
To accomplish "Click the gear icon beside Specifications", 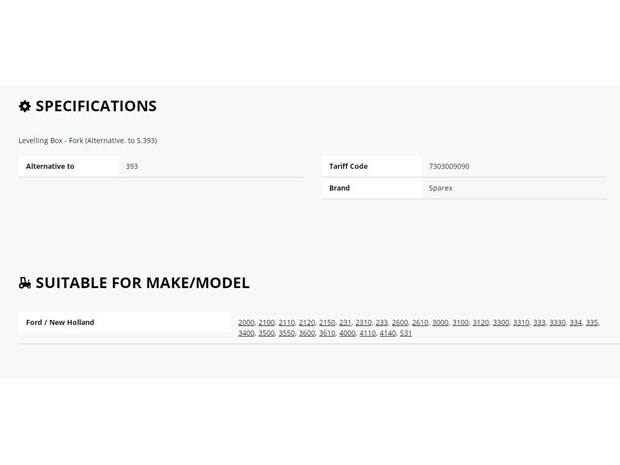I will tap(25, 106).
